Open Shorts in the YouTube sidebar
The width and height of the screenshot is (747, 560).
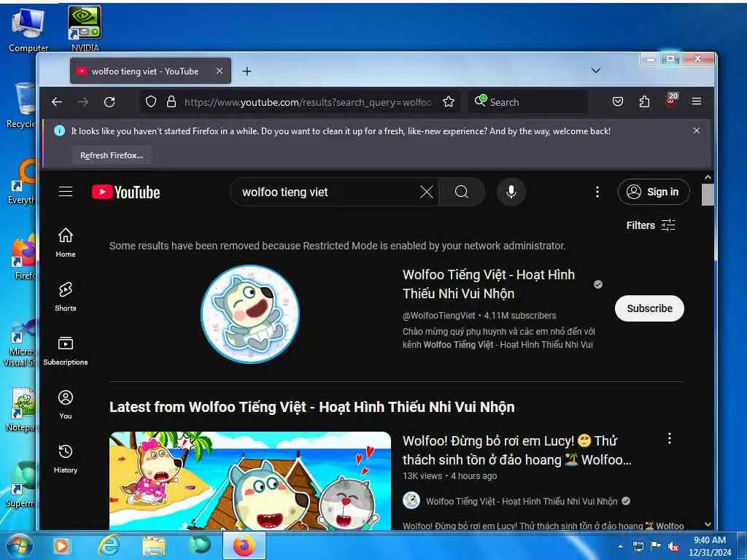tap(65, 296)
